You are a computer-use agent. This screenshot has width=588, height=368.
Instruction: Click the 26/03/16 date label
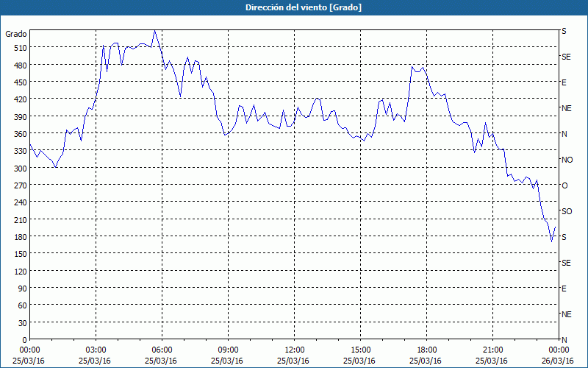pos(558,361)
